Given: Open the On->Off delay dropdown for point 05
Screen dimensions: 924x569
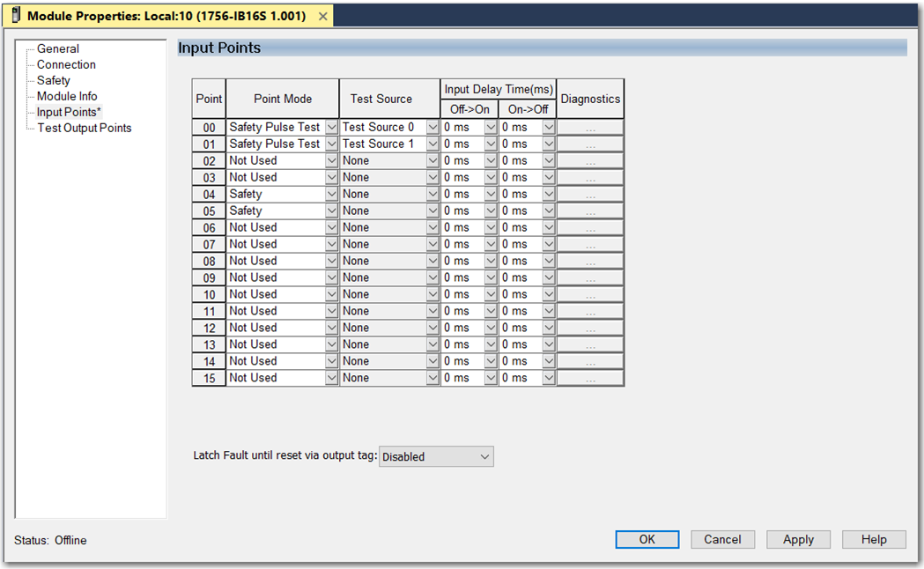Looking at the screenshot, I should 549,211.
